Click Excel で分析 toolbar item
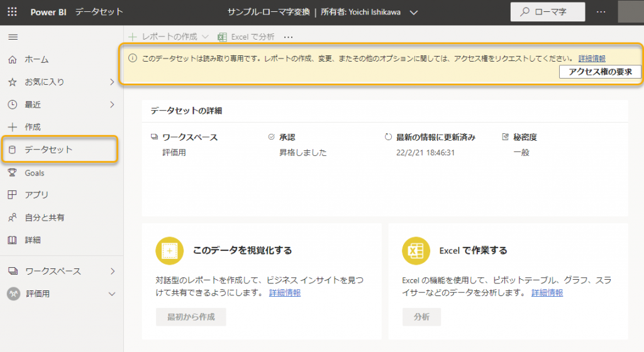Viewport: 644px width, 352px height. pyautogui.click(x=247, y=37)
